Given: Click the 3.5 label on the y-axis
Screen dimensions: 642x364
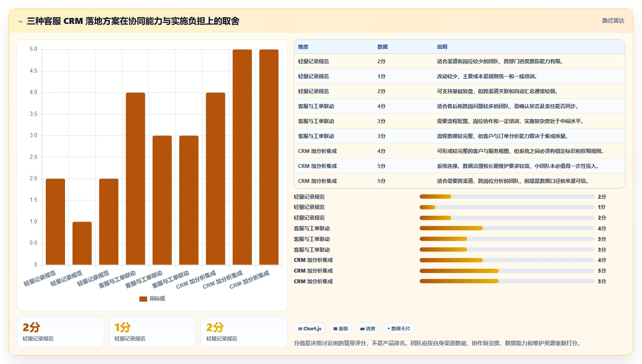Looking at the screenshot, I should pyautogui.click(x=33, y=114).
